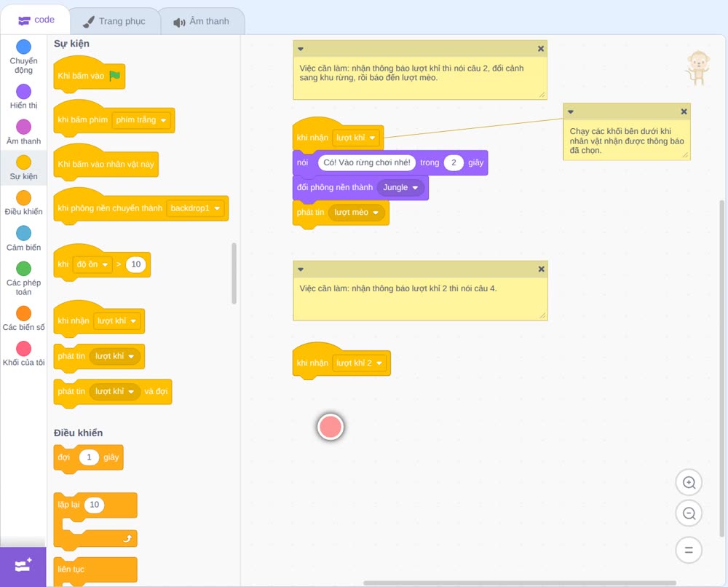The image size is (728, 587).
Task: Collapse the 'Chạy các khối bên dưới' comment
Action: click(x=571, y=111)
